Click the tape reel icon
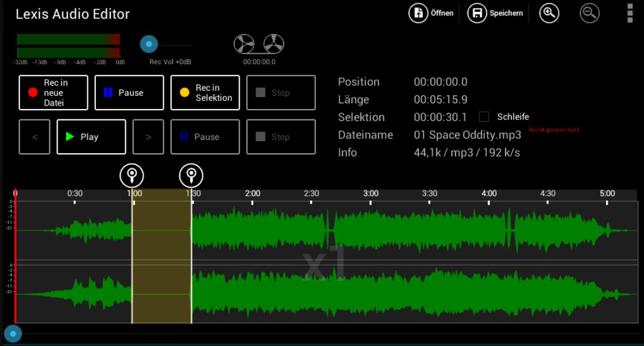644x346 pixels. click(259, 44)
